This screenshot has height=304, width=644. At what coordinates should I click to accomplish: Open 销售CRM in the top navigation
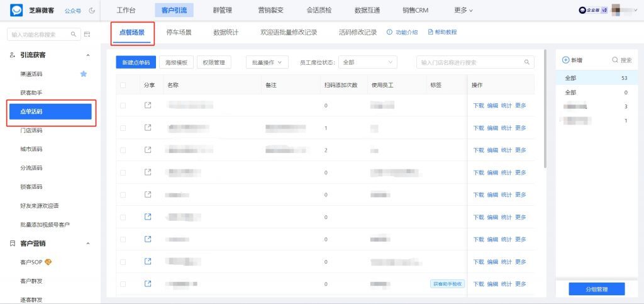coord(415,10)
